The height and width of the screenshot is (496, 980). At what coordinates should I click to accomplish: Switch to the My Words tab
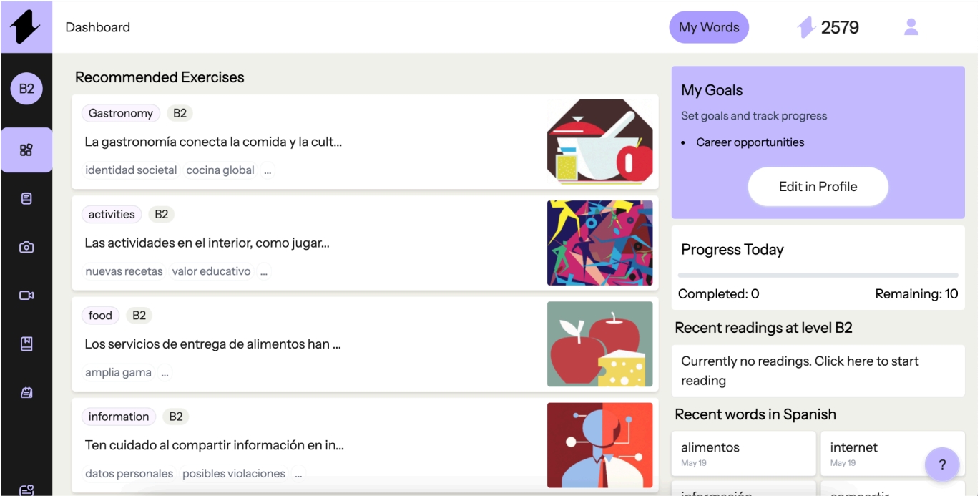click(x=709, y=26)
